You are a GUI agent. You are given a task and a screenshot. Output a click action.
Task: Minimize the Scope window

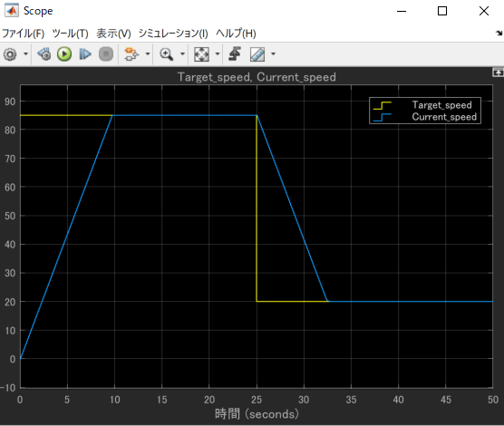click(x=402, y=11)
